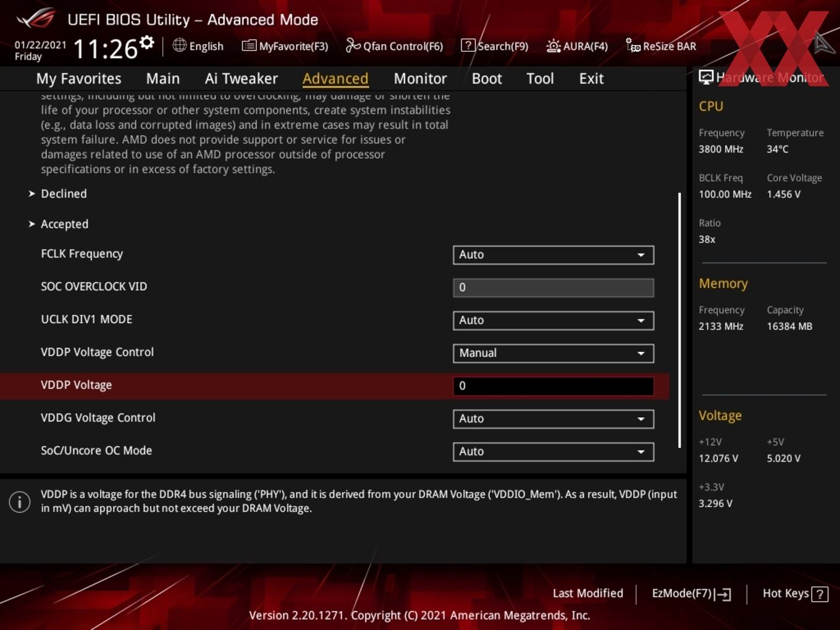Screen dimensions: 840x630
Task: Go to the Boot tab
Action: (487, 78)
